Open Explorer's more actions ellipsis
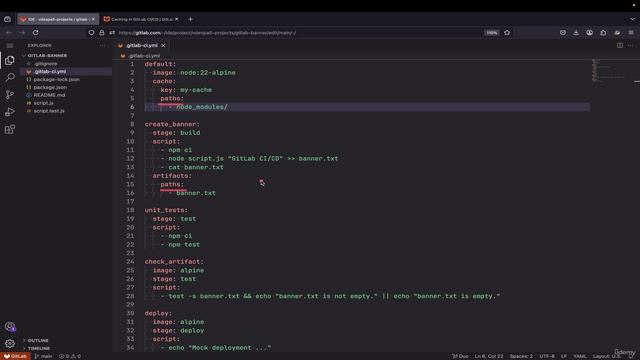 (x=102, y=46)
